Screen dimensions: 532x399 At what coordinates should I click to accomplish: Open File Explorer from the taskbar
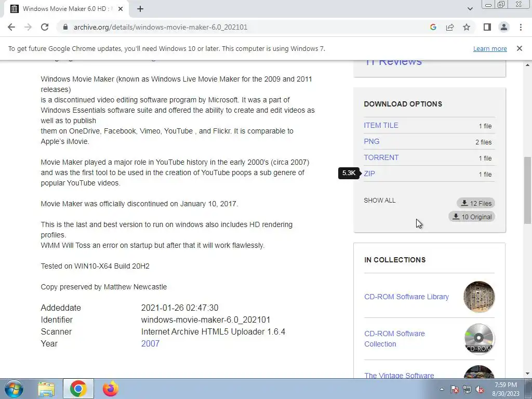46,389
